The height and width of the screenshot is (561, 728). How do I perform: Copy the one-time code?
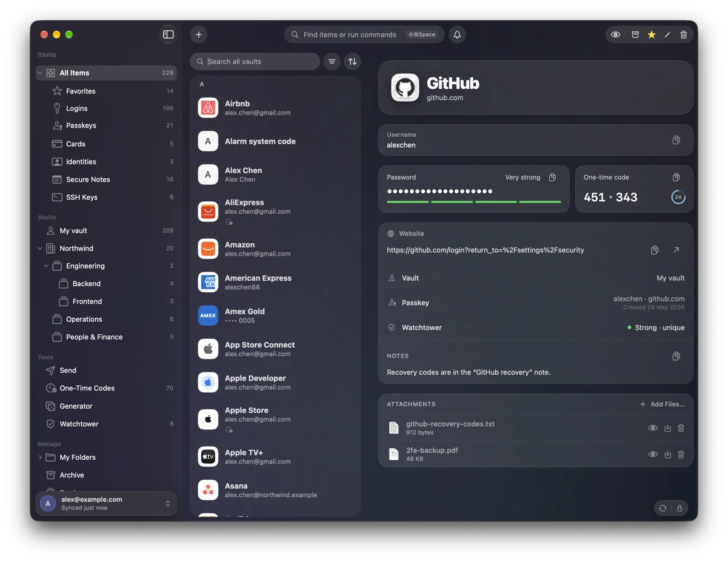pyautogui.click(x=676, y=177)
